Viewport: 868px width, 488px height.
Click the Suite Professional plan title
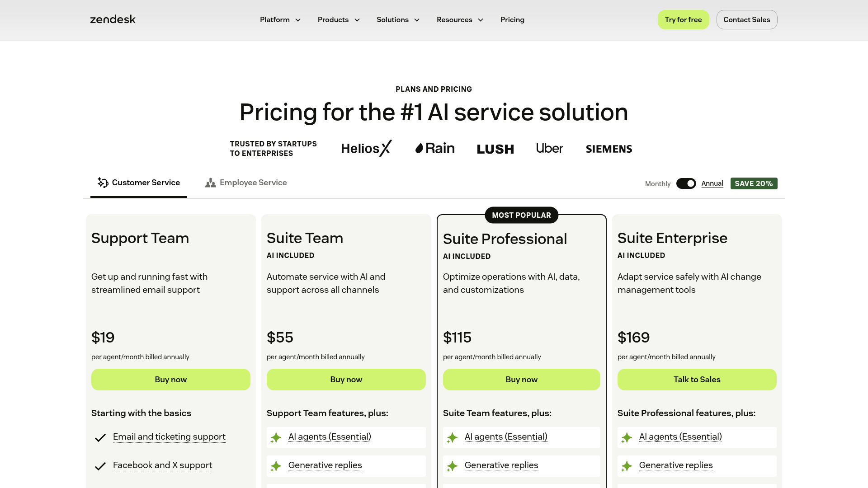pyautogui.click(x=505, y=239)
